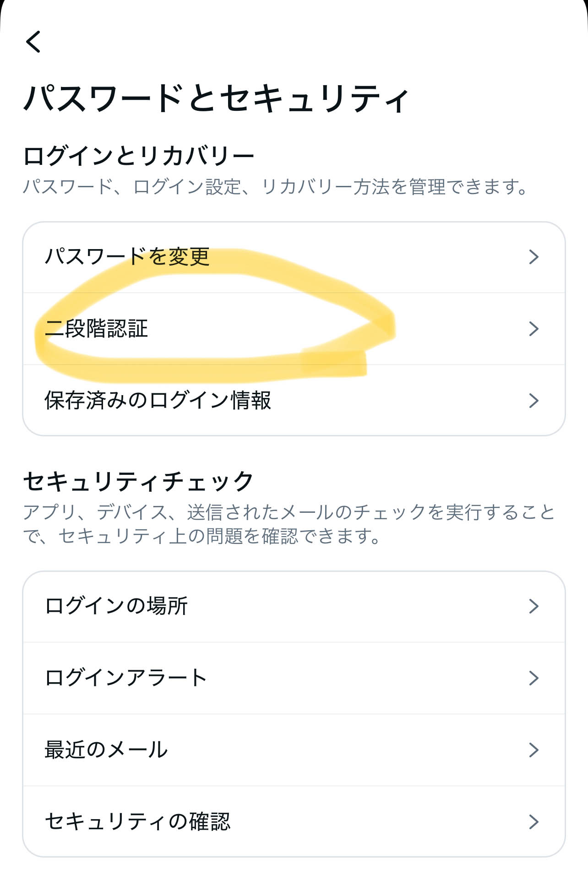Tap the パスワードとセキュリティ page title

(216, 98)
